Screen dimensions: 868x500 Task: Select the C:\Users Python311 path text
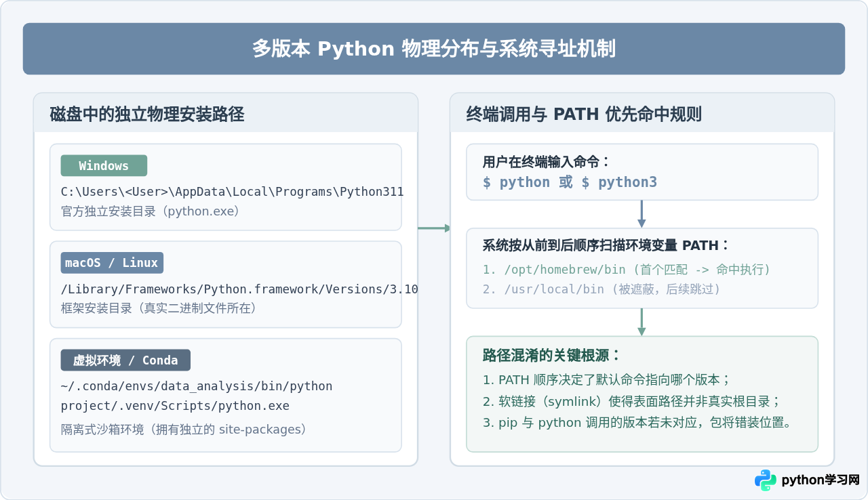233,192
